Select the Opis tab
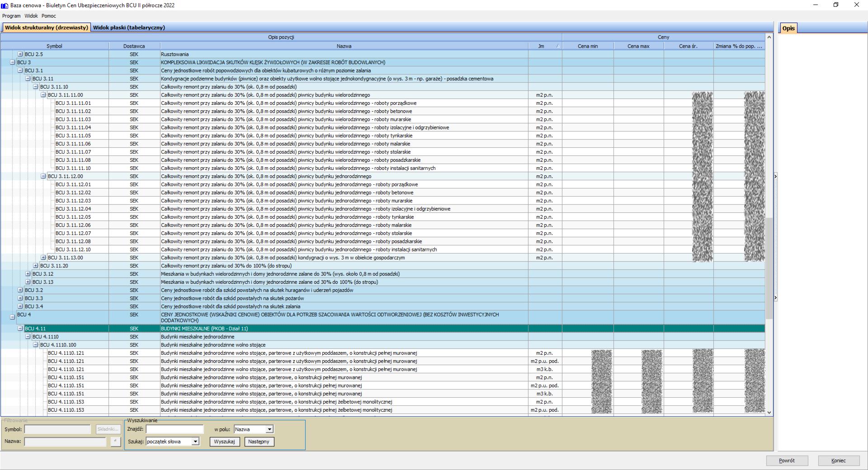Viewport: 868px width, 470px height. click(x=788, y=28)
